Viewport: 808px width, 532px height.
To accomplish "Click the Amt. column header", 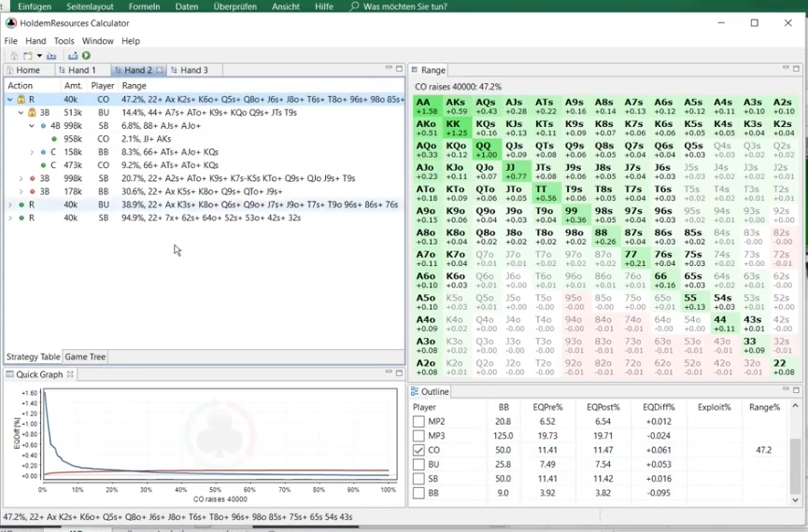I will 74,86.
